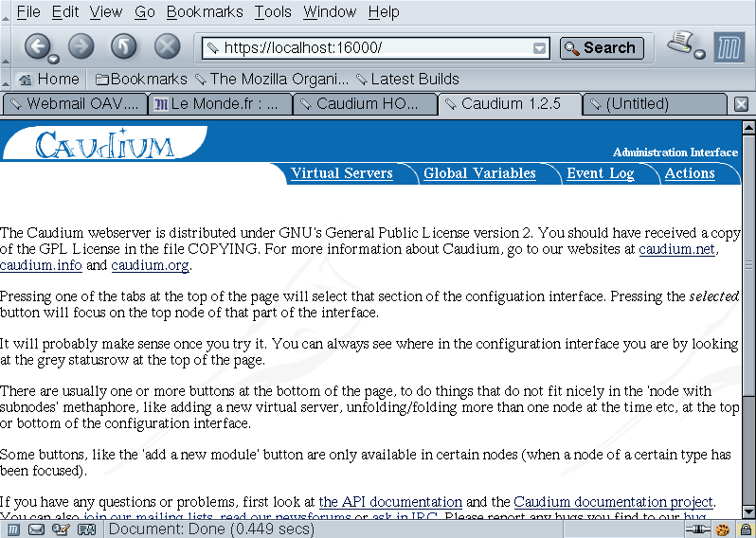The image size is (756, 538).
Task: Click the security lock icon in status bar
Action: [744, 529]
